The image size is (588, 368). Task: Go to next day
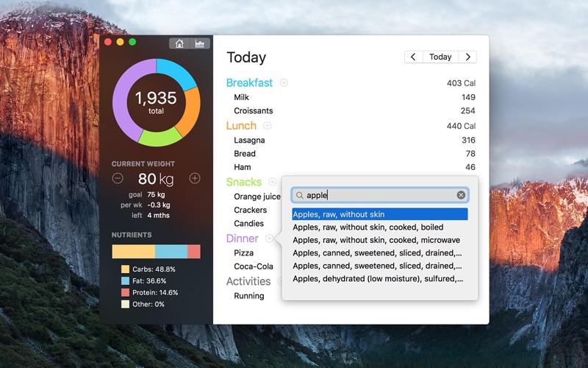[467, 57]
